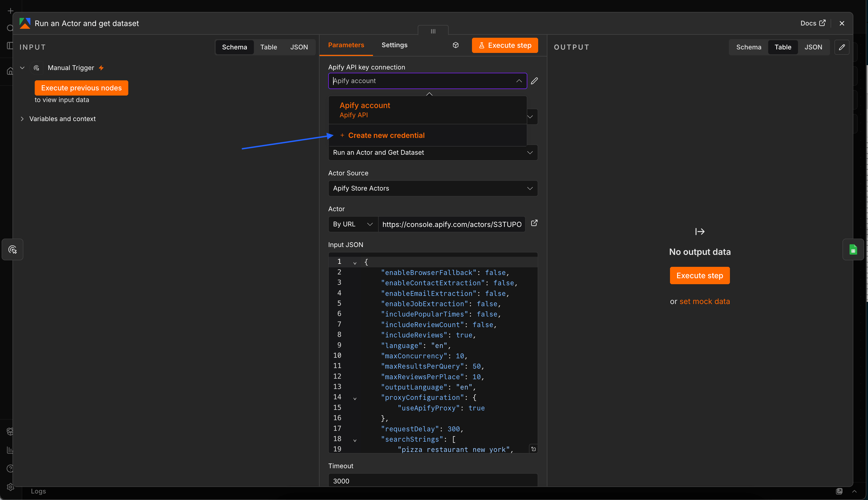Open the By URL mode dropdown
The height and width of the screenshot is (500, 868).
[x=353, y=224]
